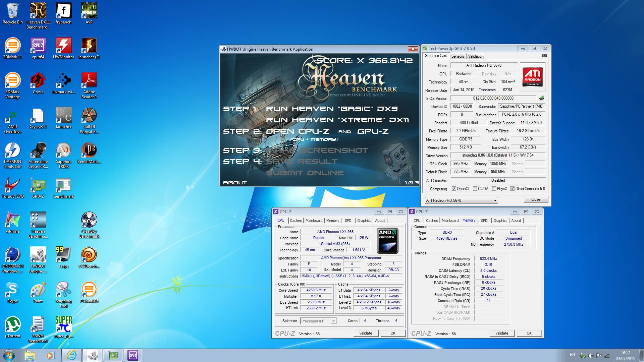Viewport: 644px width, 362px height.
Task: Open Crysis desktop shortcut
Action: 38,83
